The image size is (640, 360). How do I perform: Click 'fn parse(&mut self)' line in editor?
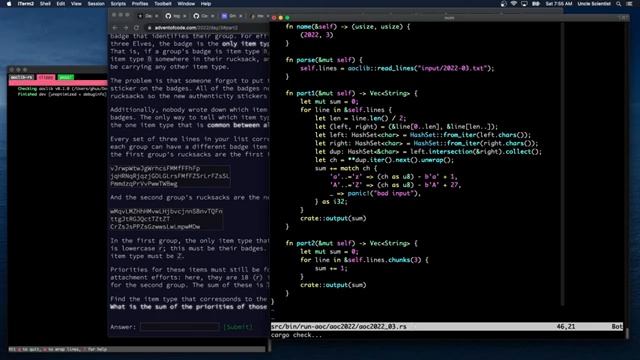coord(324,60)
